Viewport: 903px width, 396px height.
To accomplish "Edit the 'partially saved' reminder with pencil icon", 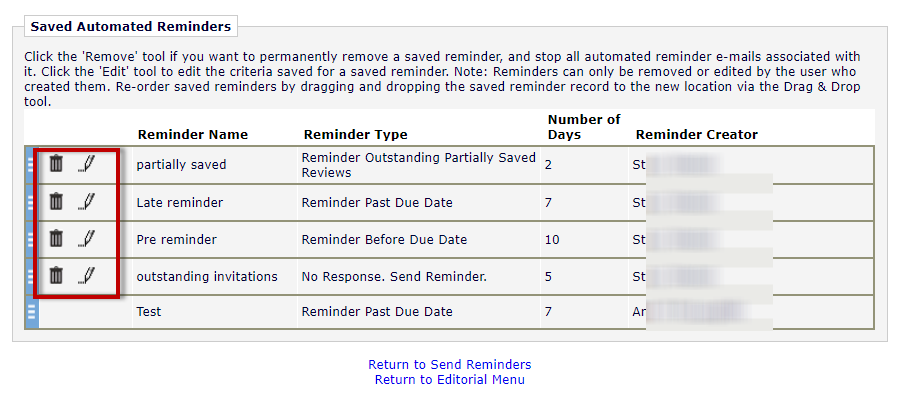I will point(86,164).
